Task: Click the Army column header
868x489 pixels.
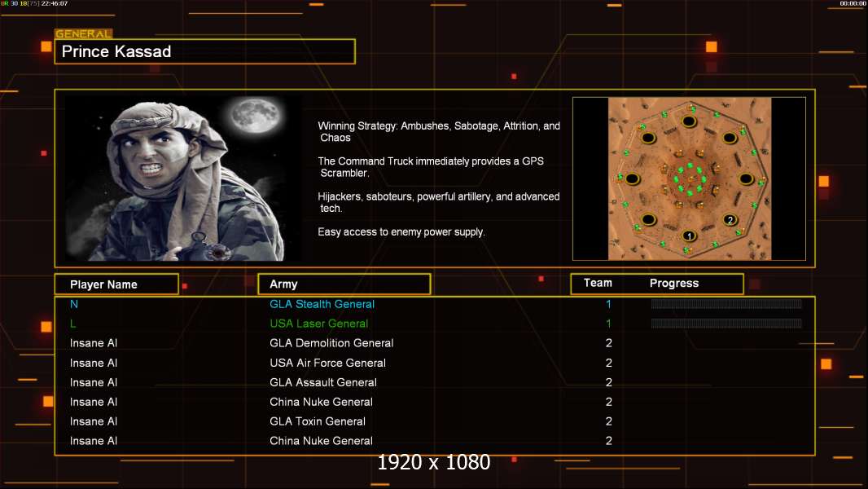Action: pyautogui.click(x=344, y=284)
